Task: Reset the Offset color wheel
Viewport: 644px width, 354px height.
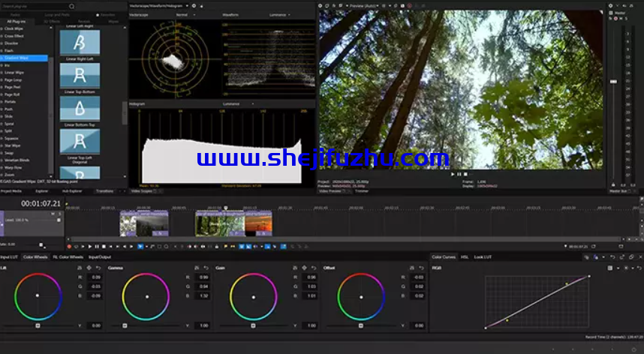Action: click(x=421, y=268)
